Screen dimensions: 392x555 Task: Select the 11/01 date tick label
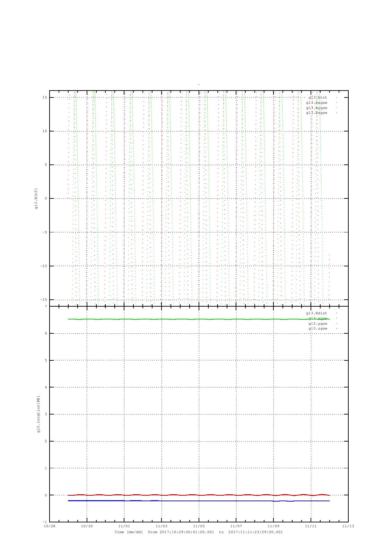[124, 526]
